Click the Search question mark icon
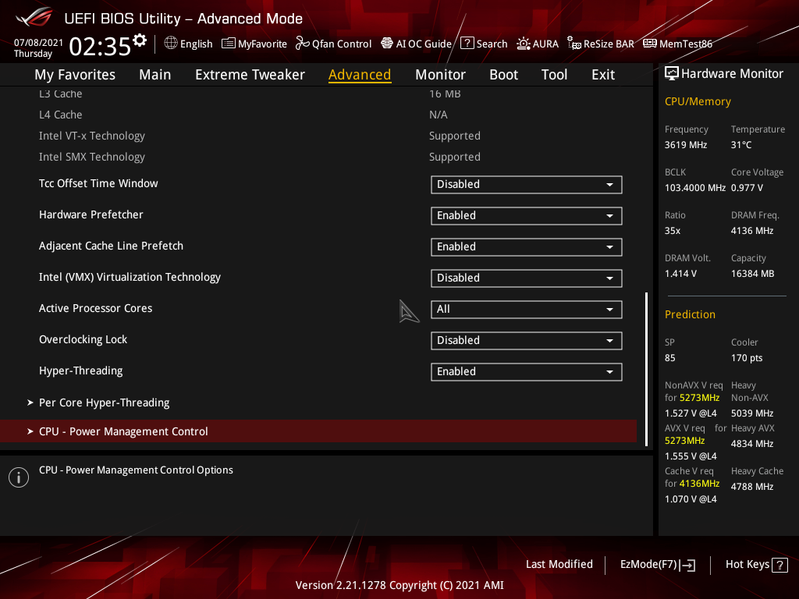 [467, 43]
